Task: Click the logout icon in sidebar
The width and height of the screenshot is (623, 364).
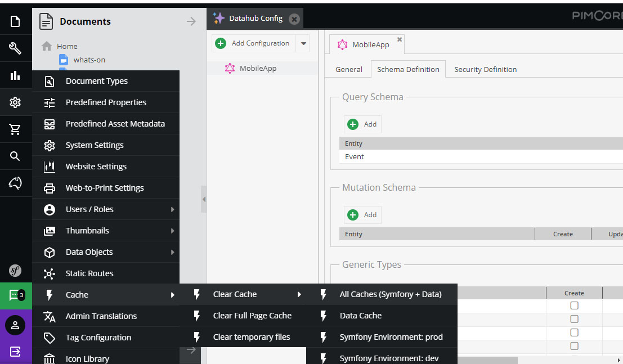Action: pyautogui.click(x=15, y=352)
